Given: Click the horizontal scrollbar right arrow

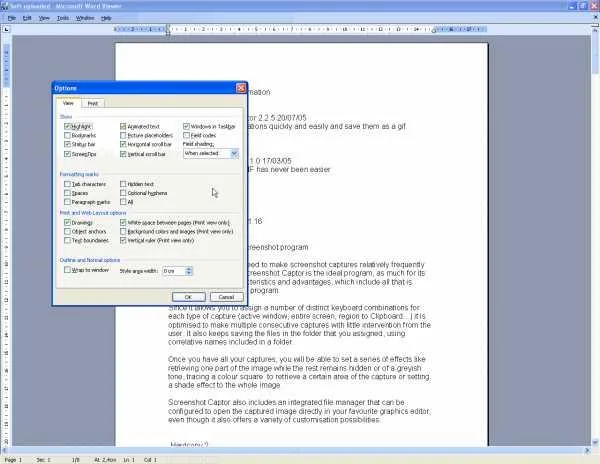Looking at the screenshot, I should pos(587,451).
